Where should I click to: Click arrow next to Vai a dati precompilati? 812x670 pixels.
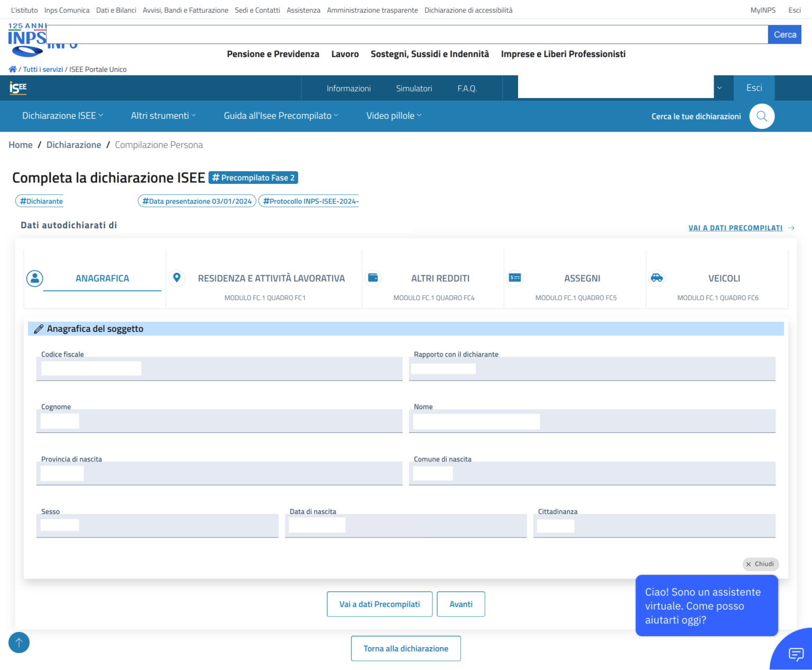point(791,228)
